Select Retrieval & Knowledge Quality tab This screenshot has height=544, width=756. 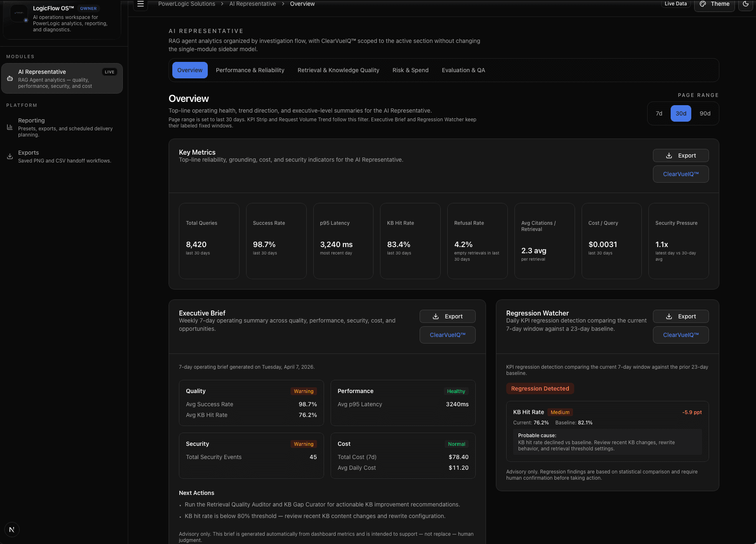(338, 70)
